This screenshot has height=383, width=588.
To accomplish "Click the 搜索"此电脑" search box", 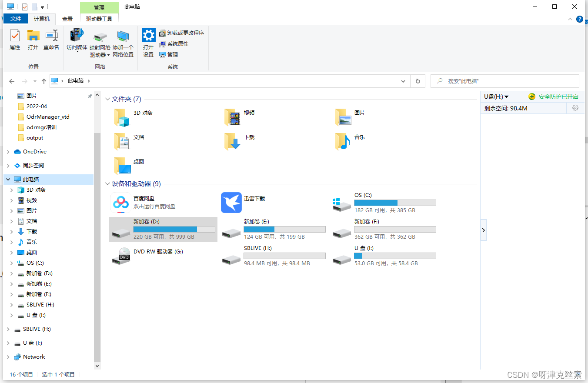I will pyautogui.click(x=504, y=81).
